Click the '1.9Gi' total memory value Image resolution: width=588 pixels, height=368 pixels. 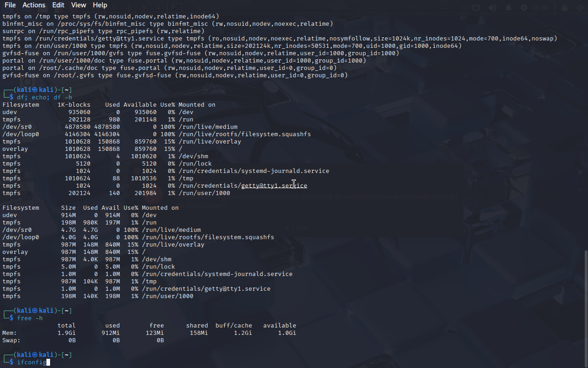67,333
